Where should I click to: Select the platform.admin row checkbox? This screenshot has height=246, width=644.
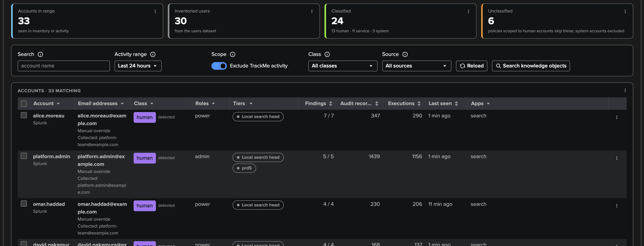tap(24, 156)
